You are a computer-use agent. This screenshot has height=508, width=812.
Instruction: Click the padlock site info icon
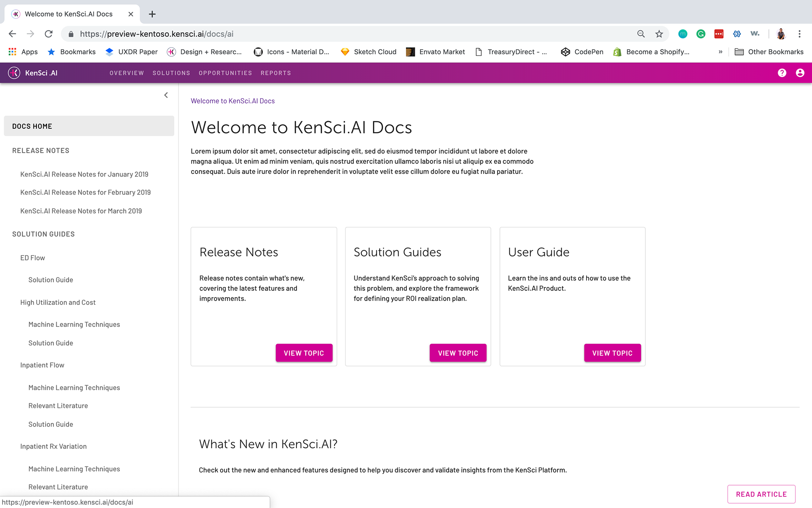point(71,34)
